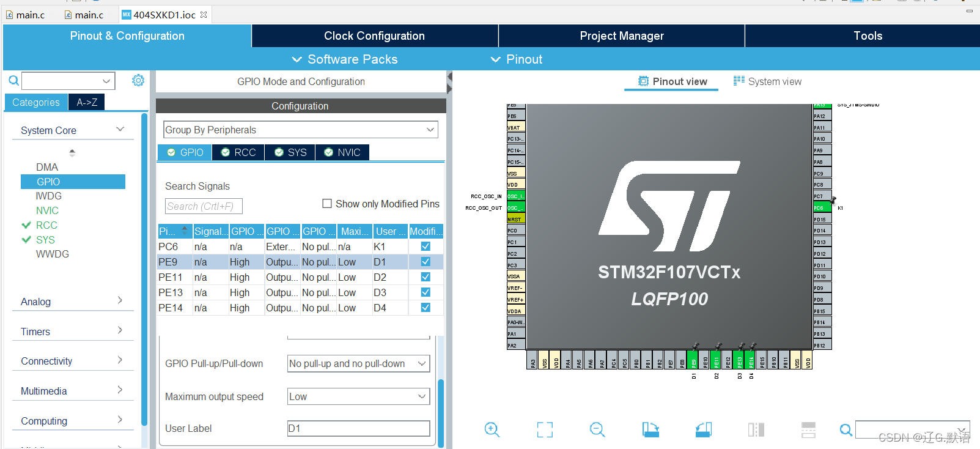Screen dimensions: 980x449
Task: Click the categories panel vertical scrollbar
Action: [144, 269]
